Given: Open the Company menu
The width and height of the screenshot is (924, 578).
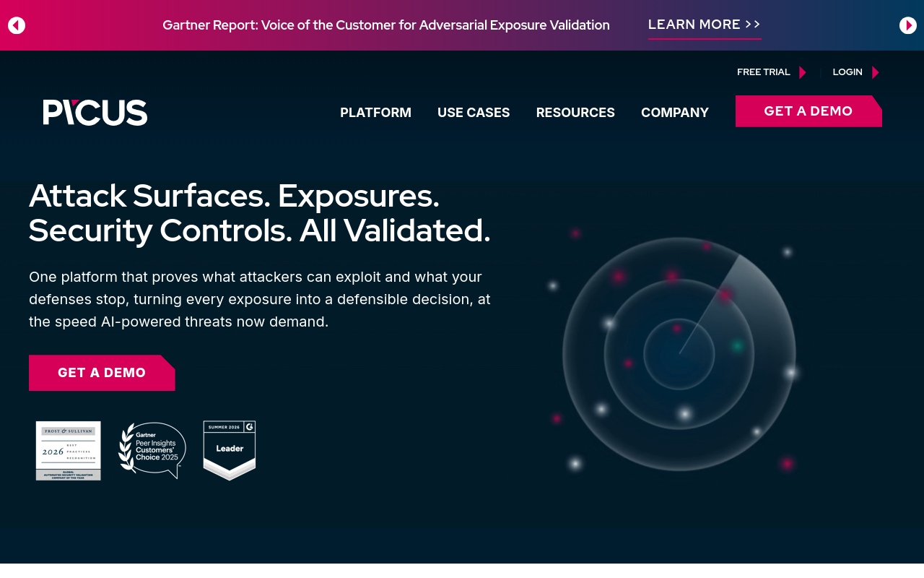Looking at the screenshot, I should [x=675, y=113].
